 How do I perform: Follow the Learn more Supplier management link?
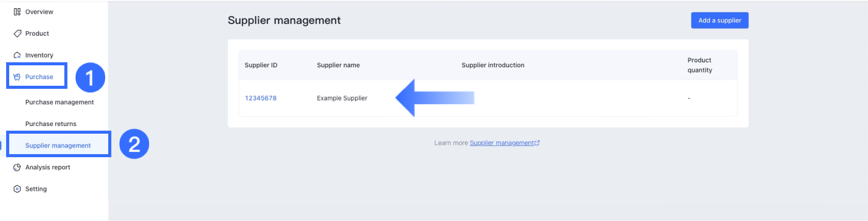(x=501, y=143)
